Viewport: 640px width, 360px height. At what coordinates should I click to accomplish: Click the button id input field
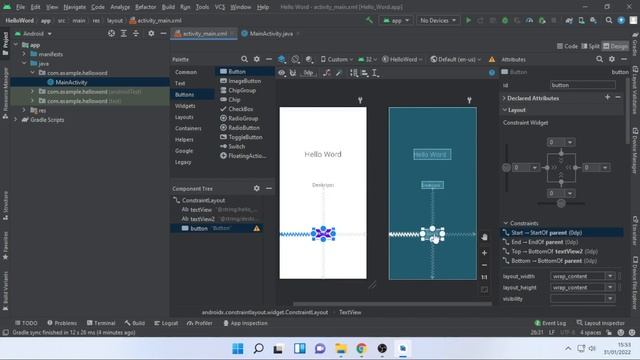(x=582, y=85)
